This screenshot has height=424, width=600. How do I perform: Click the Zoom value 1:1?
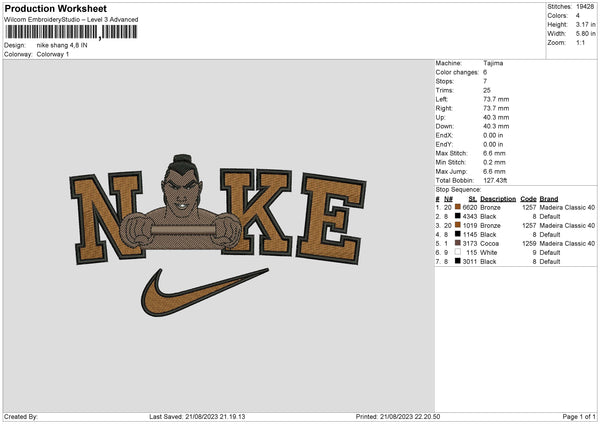[x=580, y=42]
